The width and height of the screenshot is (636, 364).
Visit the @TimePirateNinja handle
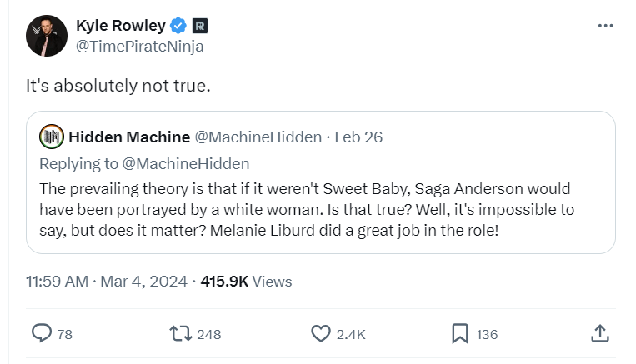[139, 47]
